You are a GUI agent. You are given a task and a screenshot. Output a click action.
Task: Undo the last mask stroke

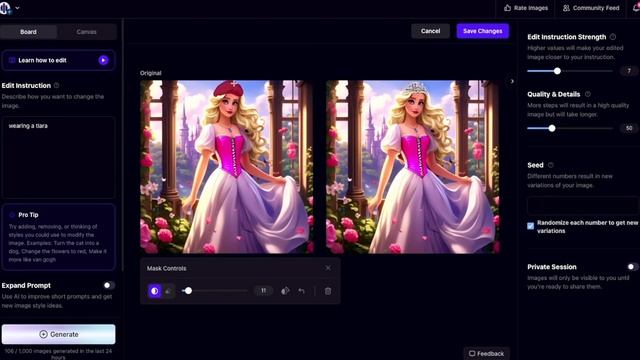pyautogui.click(x=301, y=291)
